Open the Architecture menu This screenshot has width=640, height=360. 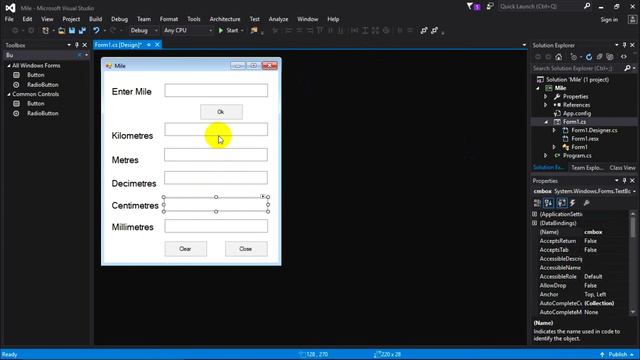(225, 19)
